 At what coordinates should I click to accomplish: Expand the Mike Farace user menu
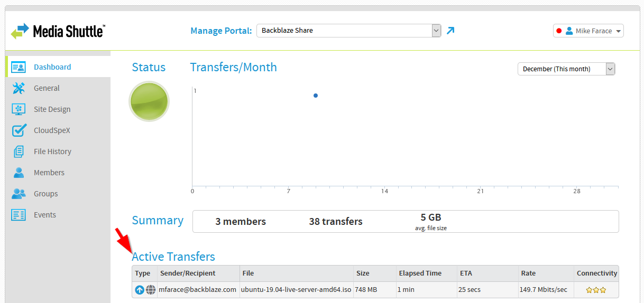tap(588, 31)
